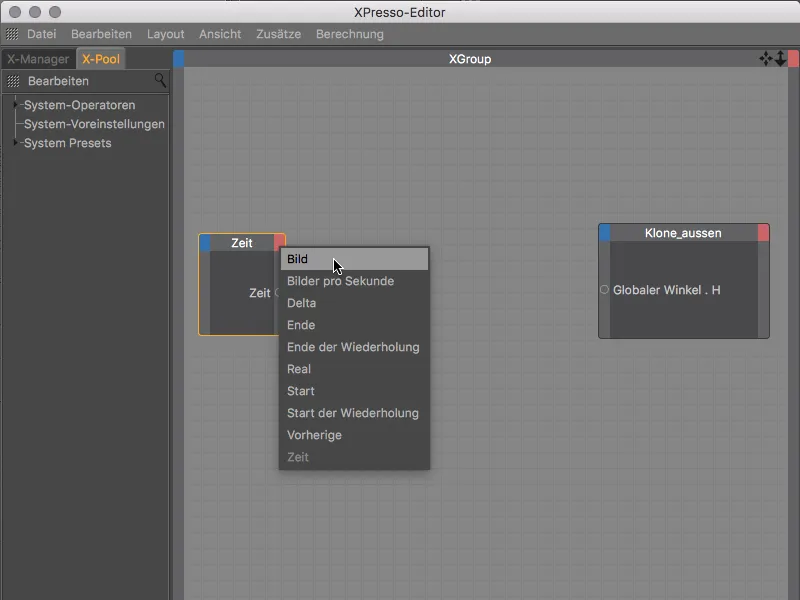800x600 pixels.
Task: Click the grip icon beside the Datei menu
Action: pos(12,34)
